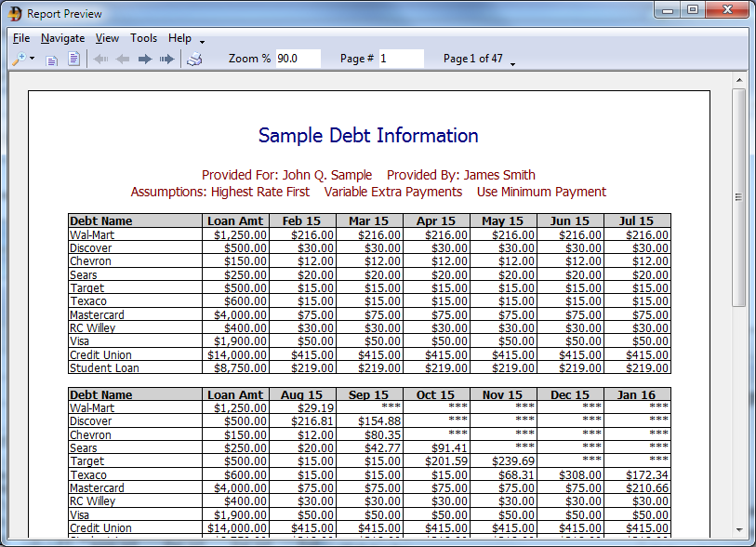
Task: Click the vertical scrollbar down arrow
Action: coord(739,529)
